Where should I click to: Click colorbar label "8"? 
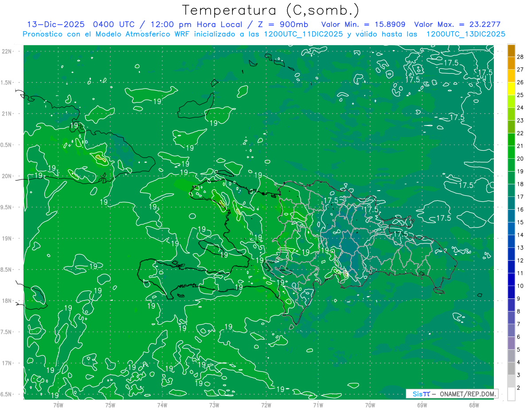coord(519,312)
